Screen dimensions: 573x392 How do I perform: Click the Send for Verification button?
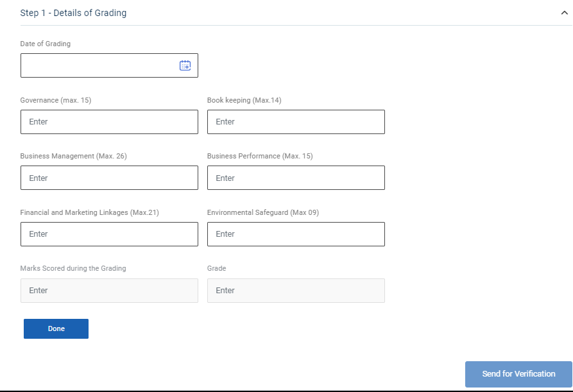click(518, 374)
